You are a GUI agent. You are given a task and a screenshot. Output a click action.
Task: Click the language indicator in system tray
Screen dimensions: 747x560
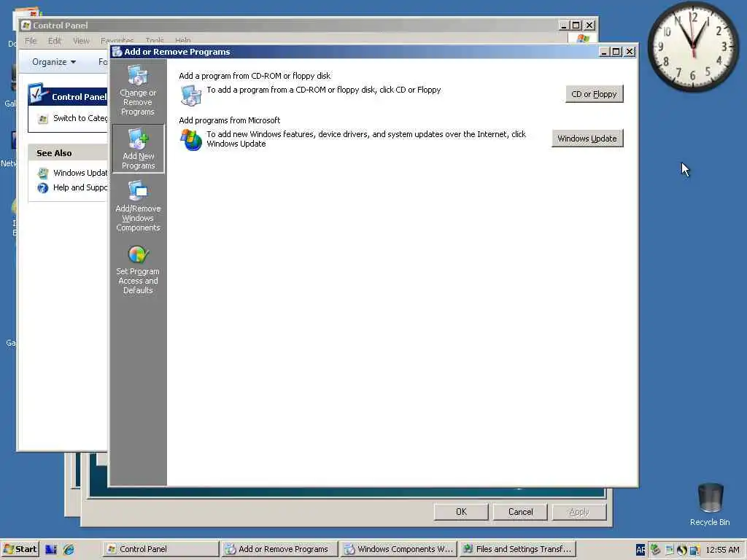point(640,550)
